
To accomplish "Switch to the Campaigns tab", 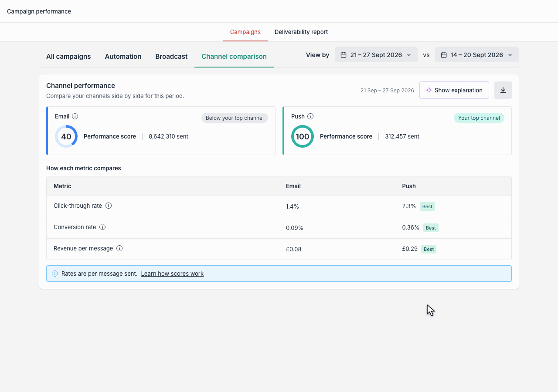I will coord(245,32).
